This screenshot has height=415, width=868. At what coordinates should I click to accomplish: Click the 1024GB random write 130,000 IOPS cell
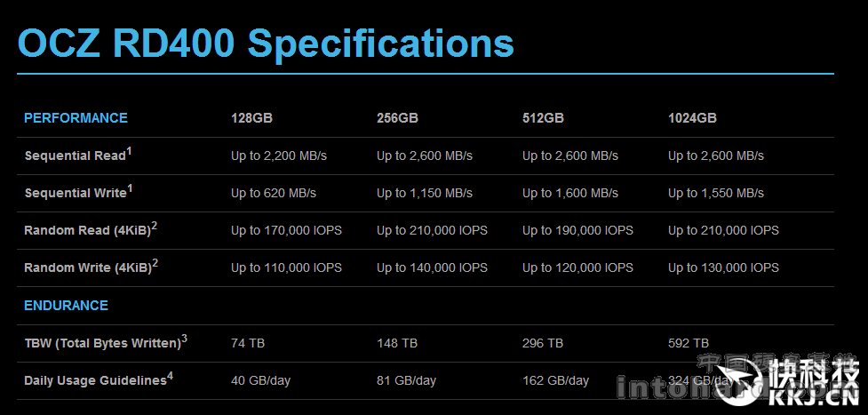click(723, 268)
